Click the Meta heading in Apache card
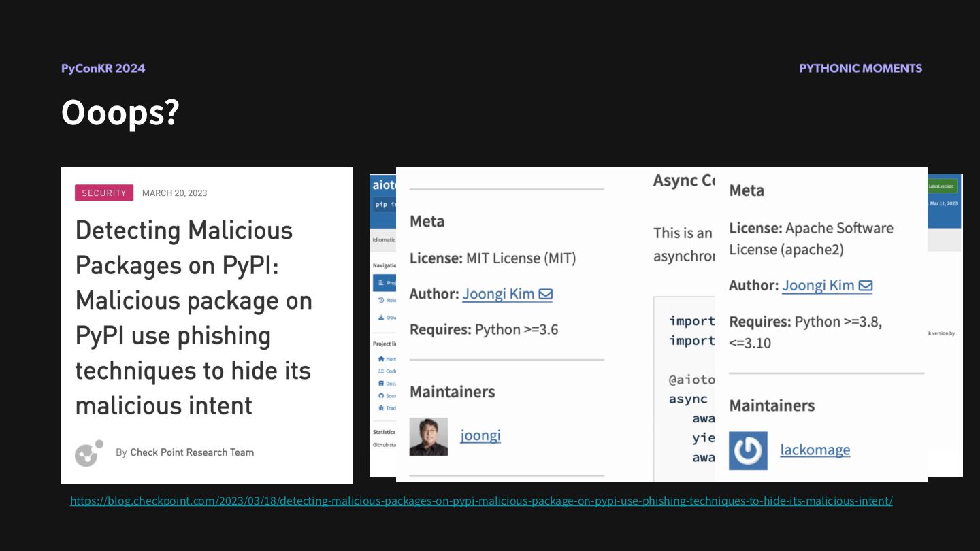Viewport: 980px width, 551px height. (747, 190)
